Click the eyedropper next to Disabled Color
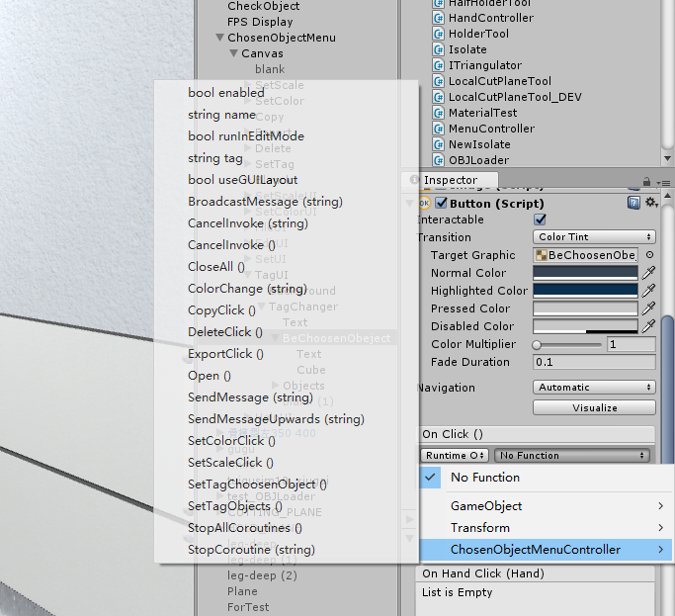675x616 pixels. coord(648,326)
